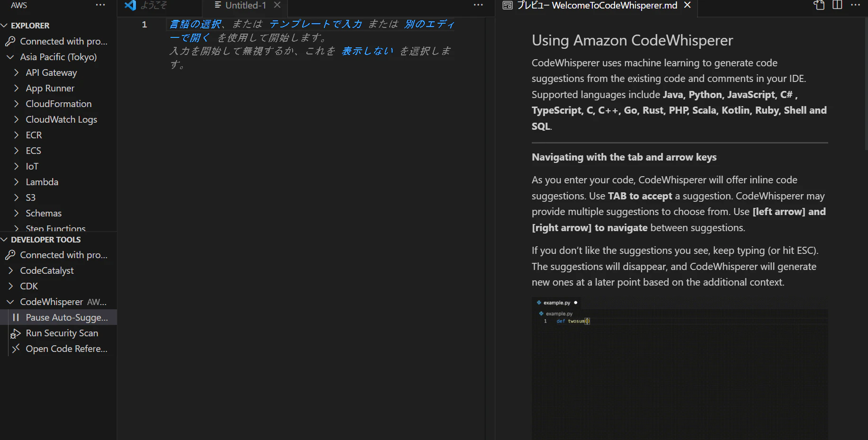Screen dimensions: 868x440
Task: Expand the CodeCatalyst node
Action: (x=10, y=271)
